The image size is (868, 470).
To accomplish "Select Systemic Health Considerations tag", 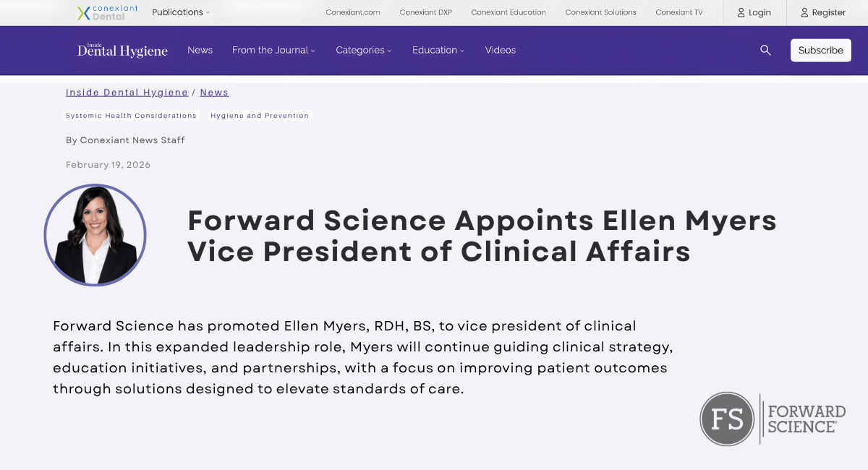I will [x=131, y=116].
